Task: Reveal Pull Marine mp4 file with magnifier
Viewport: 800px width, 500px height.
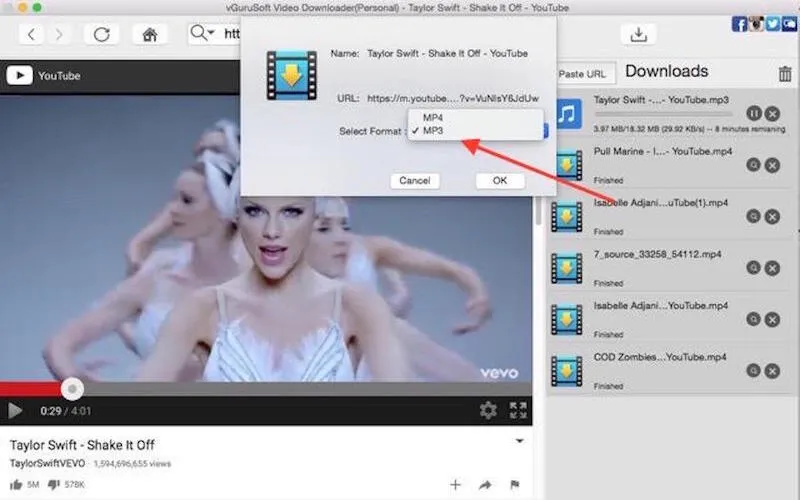Action: point(754,165)
